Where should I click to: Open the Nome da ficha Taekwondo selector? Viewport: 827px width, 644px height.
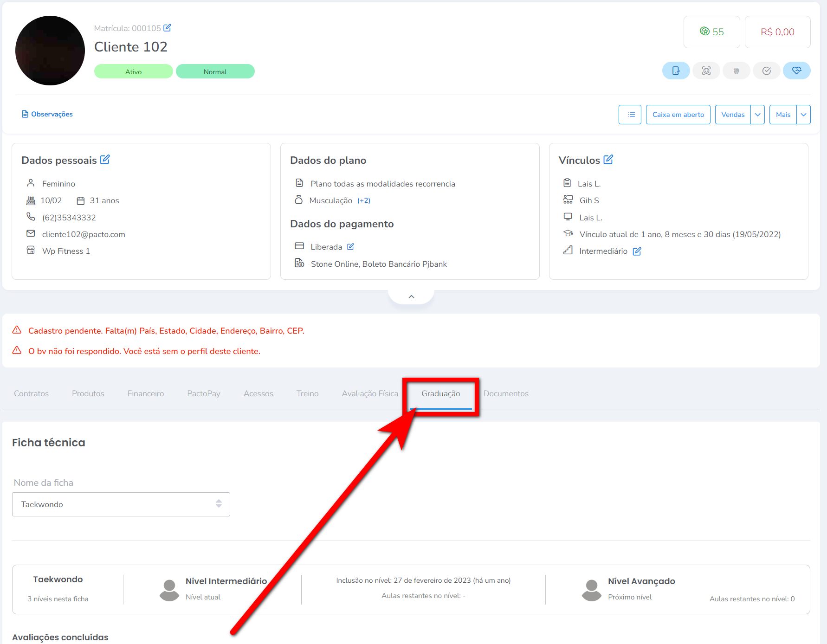tap(121, 504)
